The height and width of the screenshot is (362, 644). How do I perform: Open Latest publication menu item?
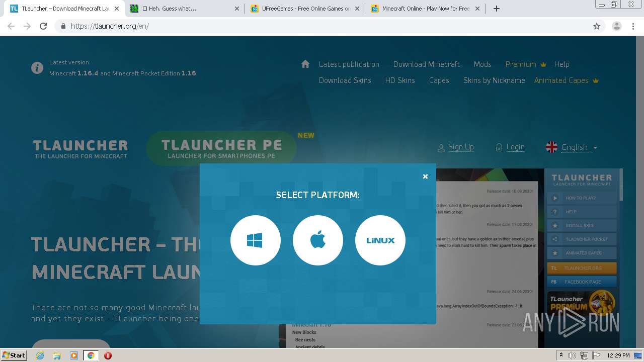pos(349,64)
